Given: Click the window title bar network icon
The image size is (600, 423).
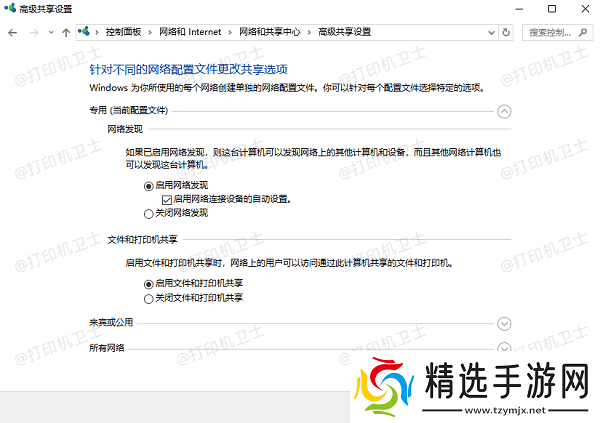Looking at the screenshot, I should pyautogui.click(x=10, y=9).
